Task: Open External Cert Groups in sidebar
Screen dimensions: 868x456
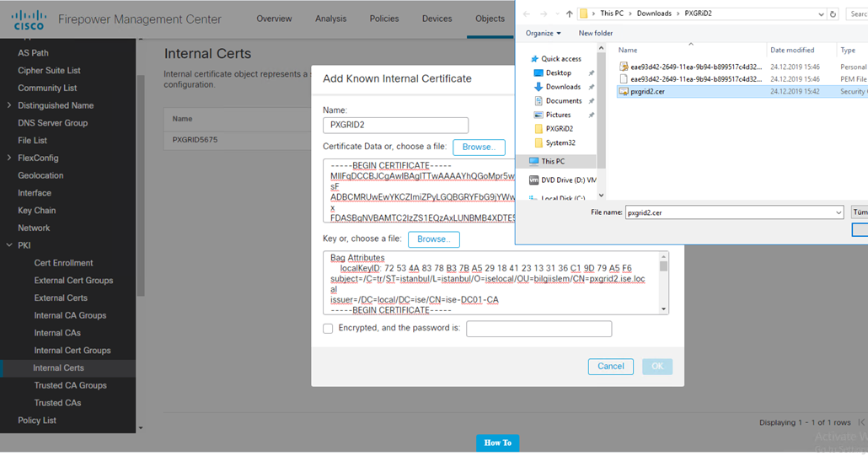Action: point(73,281)
